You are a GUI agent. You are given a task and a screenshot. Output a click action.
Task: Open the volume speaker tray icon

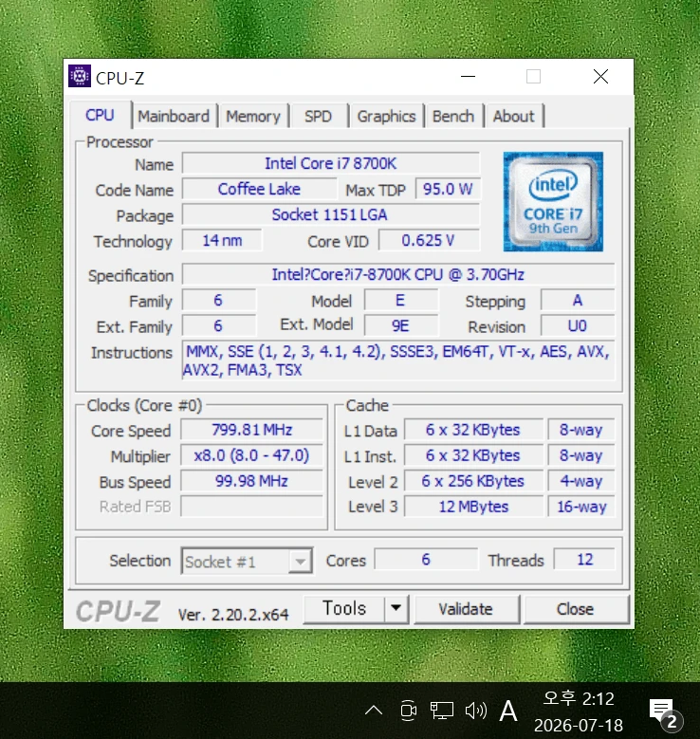click(x=475, y=711)
